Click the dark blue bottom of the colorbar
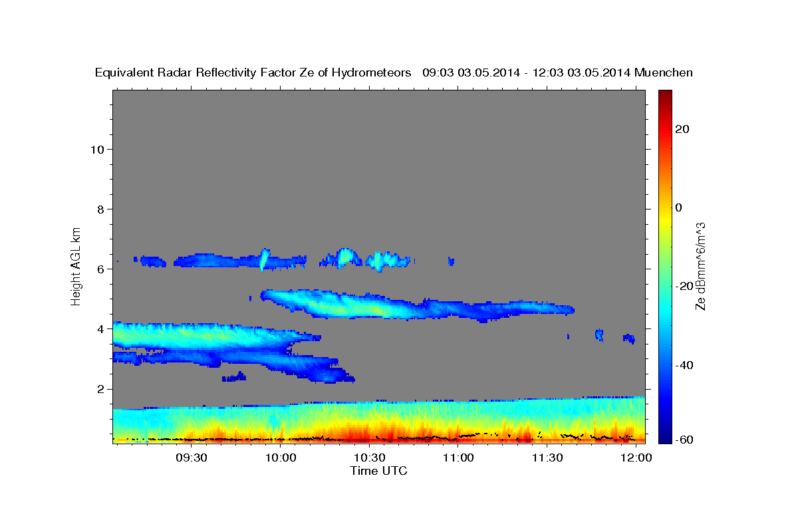The width and height of the screenshot is (798, 532). point(664,437)
